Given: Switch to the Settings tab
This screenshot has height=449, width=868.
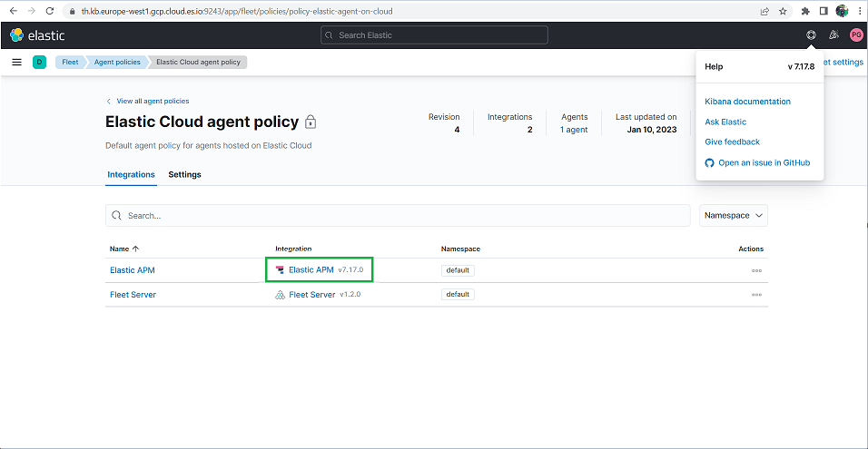Looking at the screenshot, I should [184, 175].
